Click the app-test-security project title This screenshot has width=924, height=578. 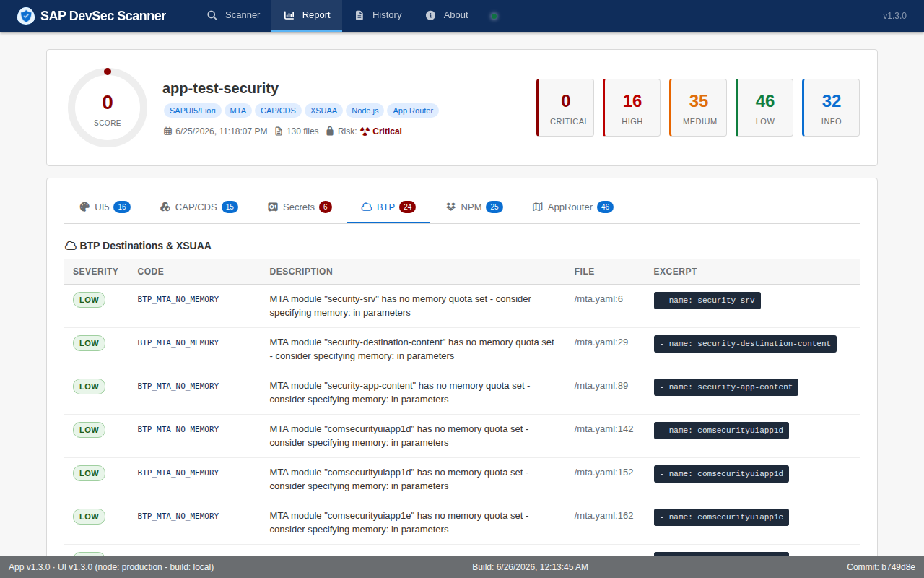(220, 88)
